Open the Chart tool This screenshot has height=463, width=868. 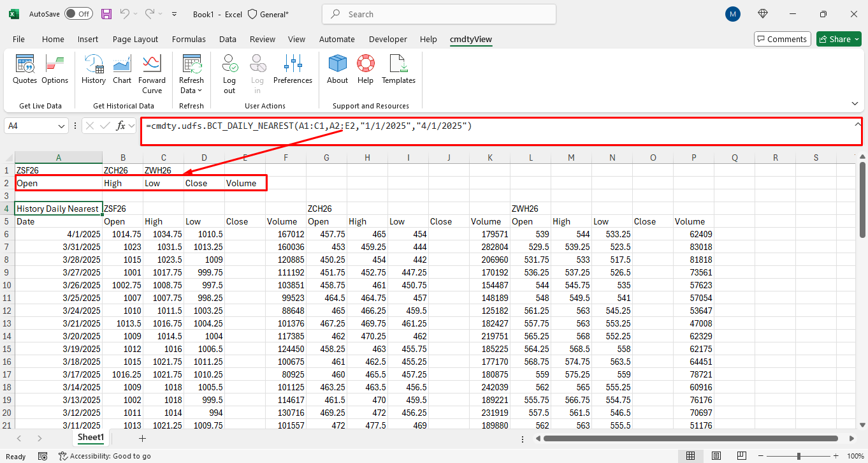click(x=122, y=70)
